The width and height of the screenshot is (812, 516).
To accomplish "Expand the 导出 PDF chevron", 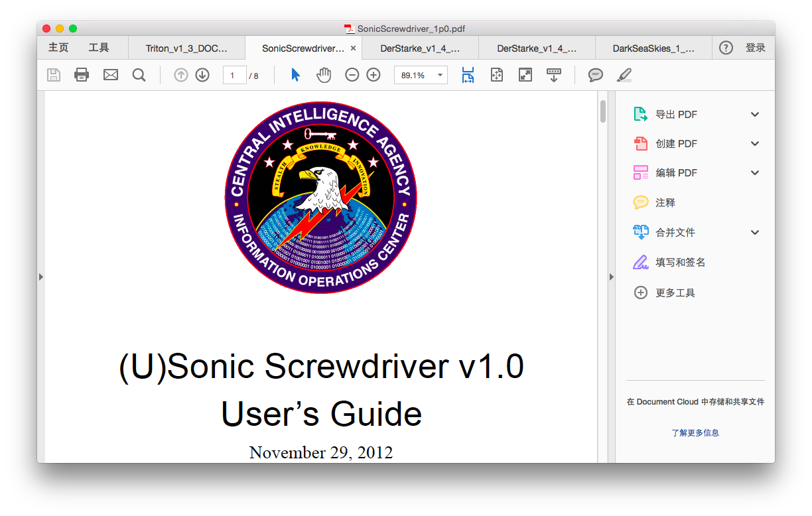I will (x=755, y=114).
